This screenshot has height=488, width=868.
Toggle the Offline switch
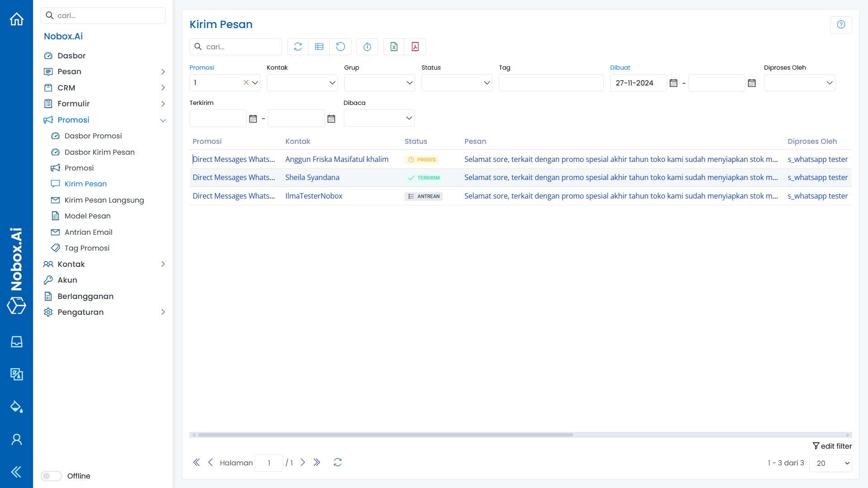coord(51,476)
